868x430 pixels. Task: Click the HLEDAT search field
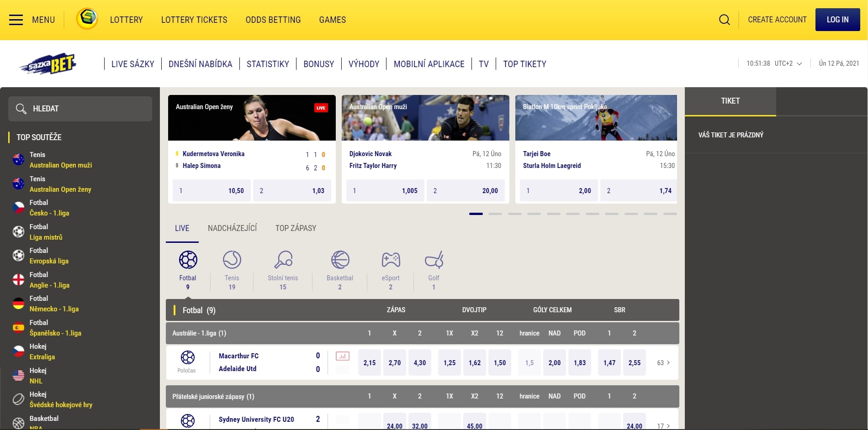pyautogui.click(x=80, y=109)
